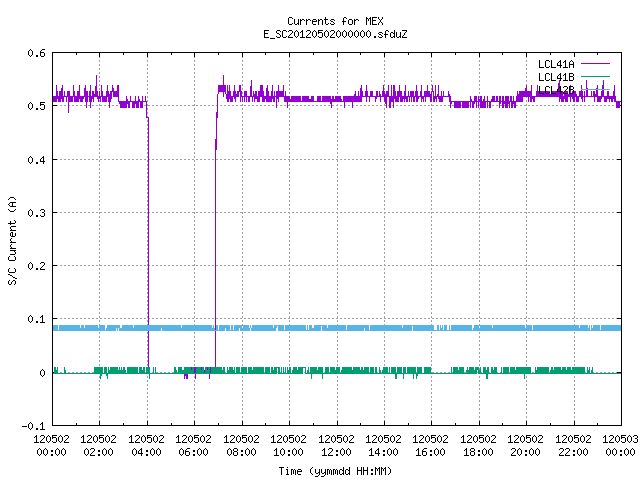The width and height of the screenshot is (640, 480).
Task: Click the x-axis tick label 120502 04:00
Action: click(146, 446)
